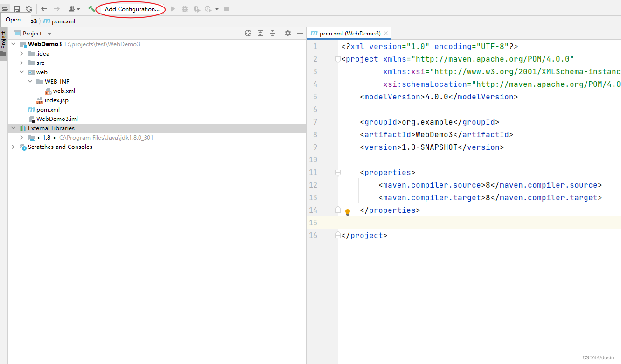This screenshot has width=621, height=364.
Task: Click the Select Opened File crosshair icon
Action: click(x=248, y=33)
